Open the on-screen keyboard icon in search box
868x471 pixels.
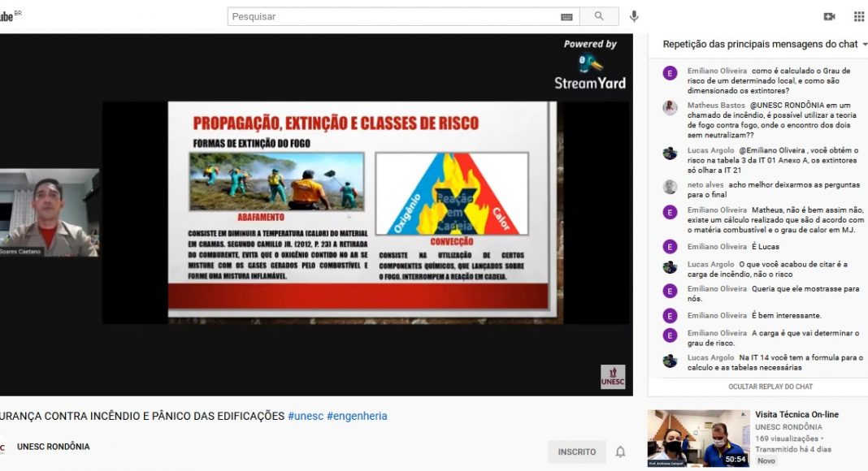pyautogui.click(x=566, y=17)
